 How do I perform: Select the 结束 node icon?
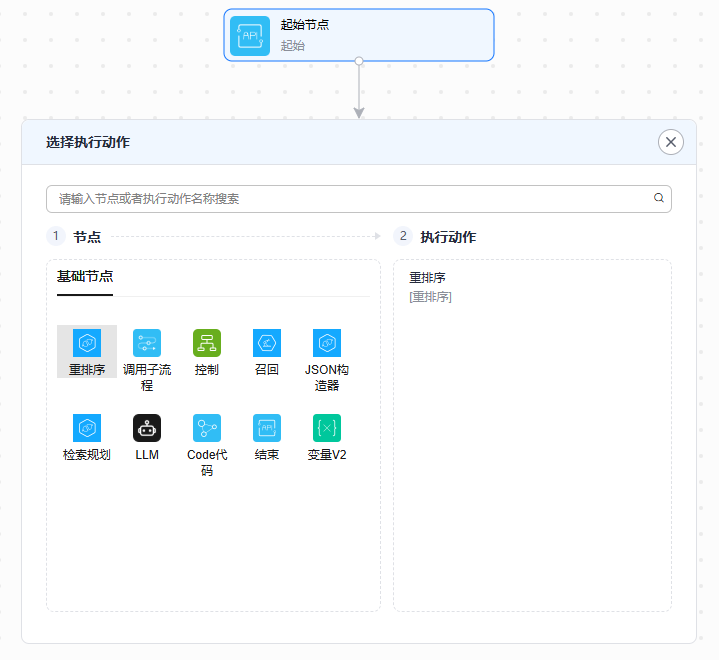click(267, 428)
